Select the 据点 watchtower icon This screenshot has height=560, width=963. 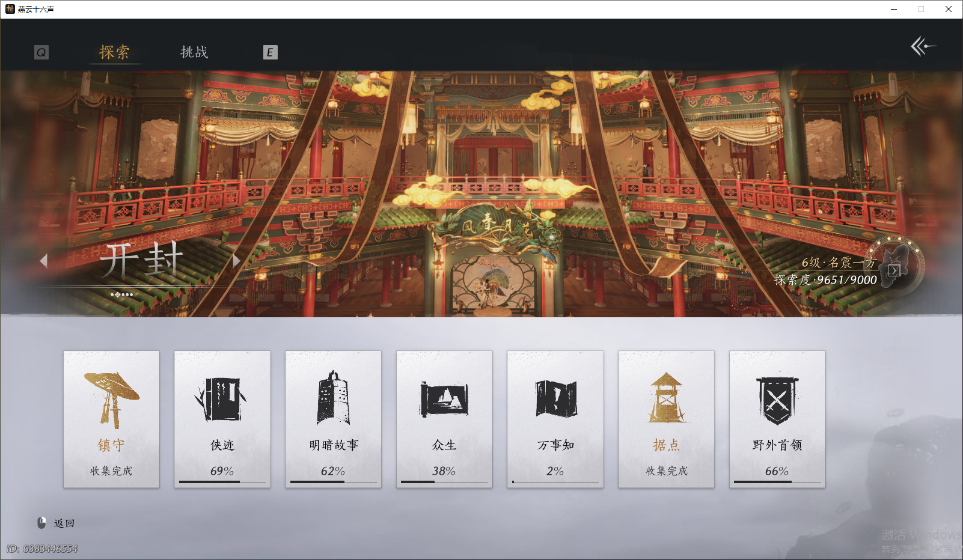pyautogui.click(x=666, y=397)
